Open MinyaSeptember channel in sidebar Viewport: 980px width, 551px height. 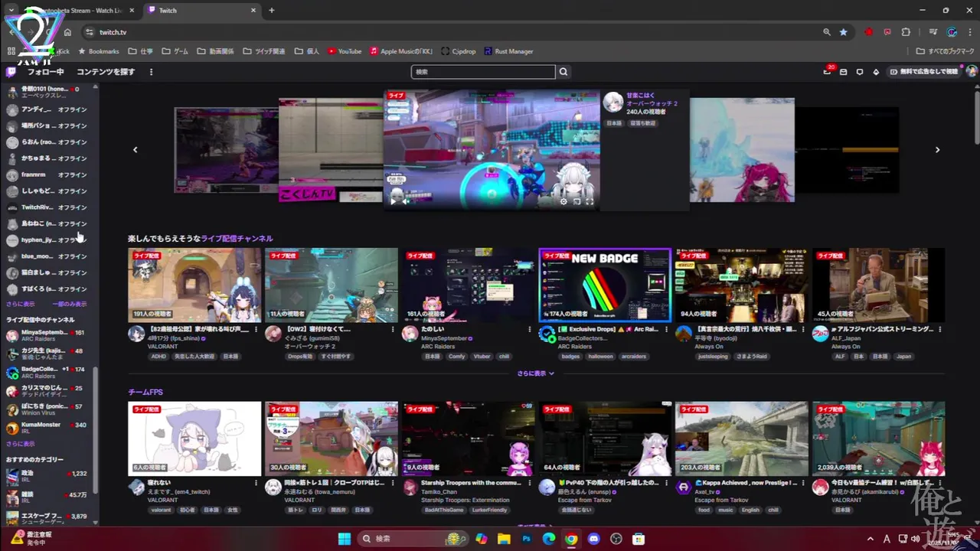(x=46, y=336)
